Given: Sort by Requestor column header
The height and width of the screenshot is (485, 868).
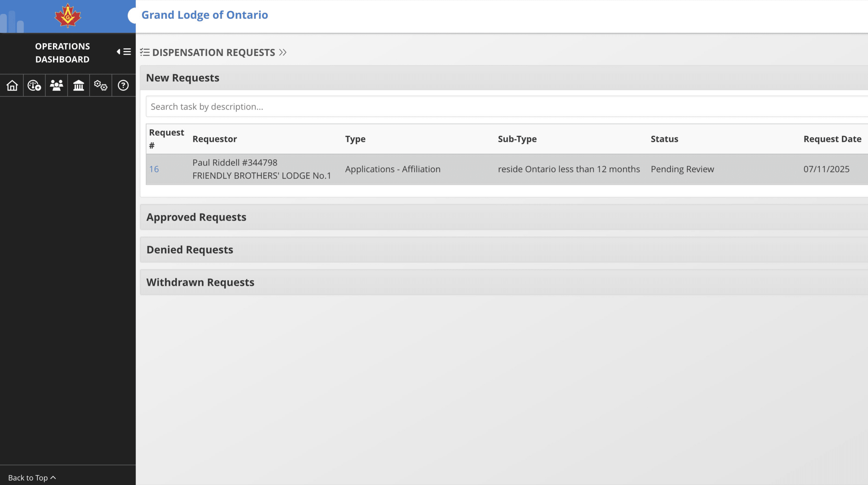Looking at the screenshot, I should click(215, 139).
